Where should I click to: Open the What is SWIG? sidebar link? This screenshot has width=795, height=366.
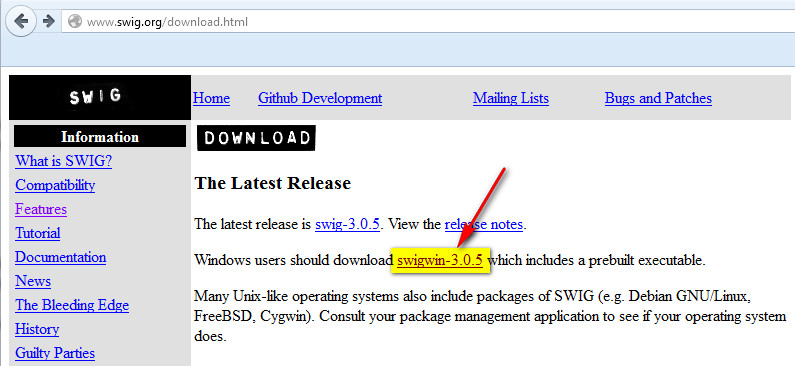pyautogui.click(x=63, y=161)
